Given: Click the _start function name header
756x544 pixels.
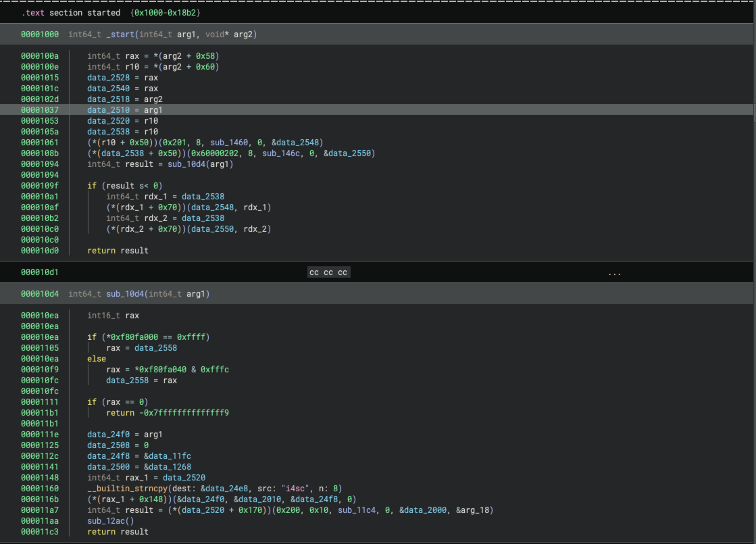Looking at the screenshot, I should click(122, 34).
